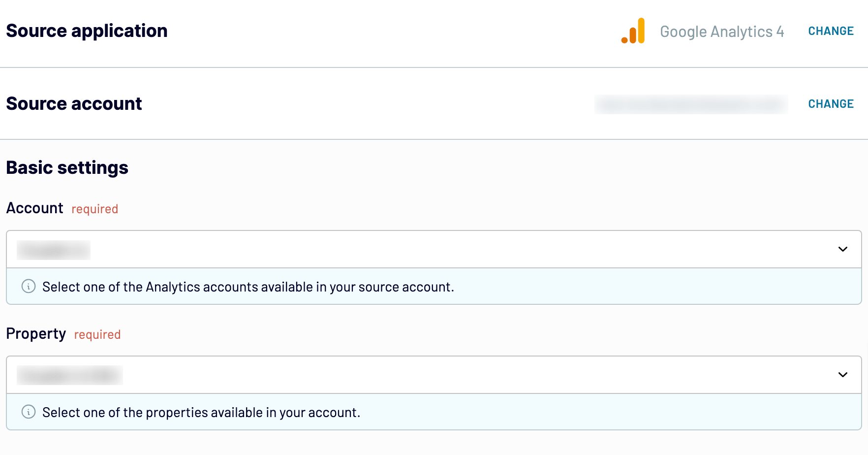Image resolution: width=868 pixels, height=455 pixels.
Task: Click the Google Analytics 4 logo icon
Action: tap(633, 31)
